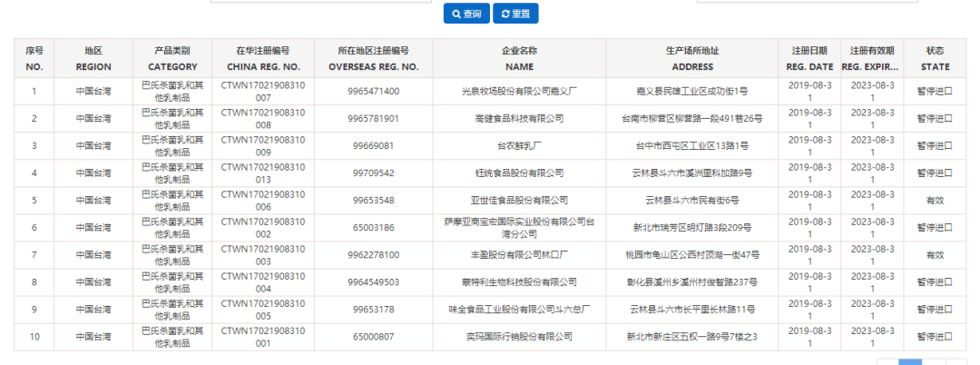Select company 亚世佳食品股份有限公司
Image resolution: width=980 pixels, height=365 pixels.
click(x=519, y=201)
